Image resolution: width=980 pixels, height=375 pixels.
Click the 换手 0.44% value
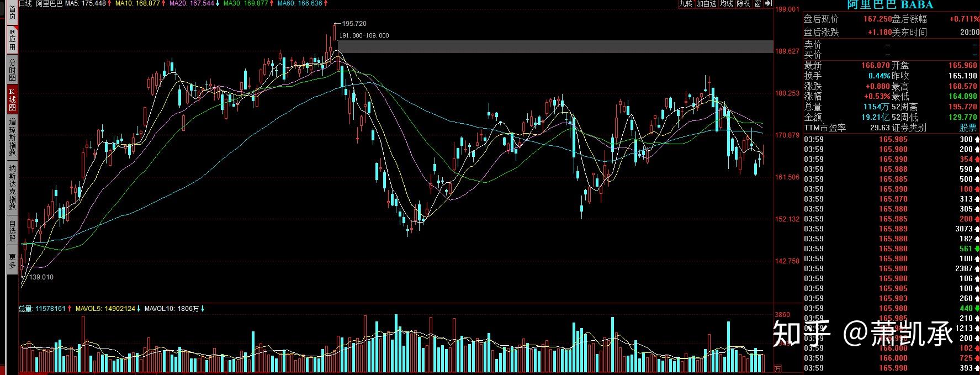click(880, 76)
